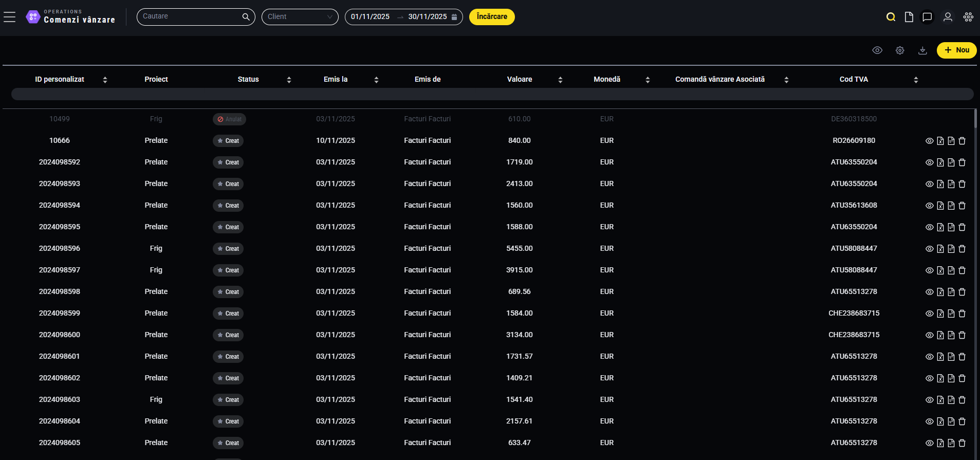This screenshot has height=460, width=980.
Task: View order 2024098594 with eye icon
Action: pyautogui.click(x=929, y=206)
